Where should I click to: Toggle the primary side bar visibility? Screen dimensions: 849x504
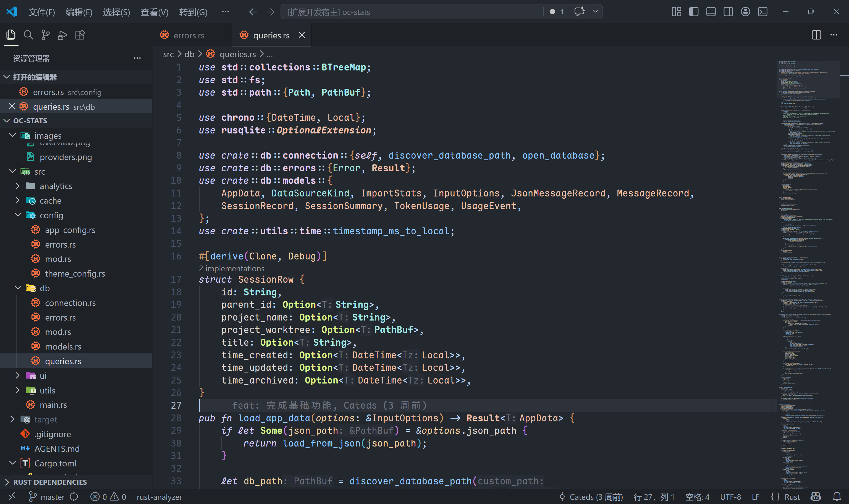693,12
